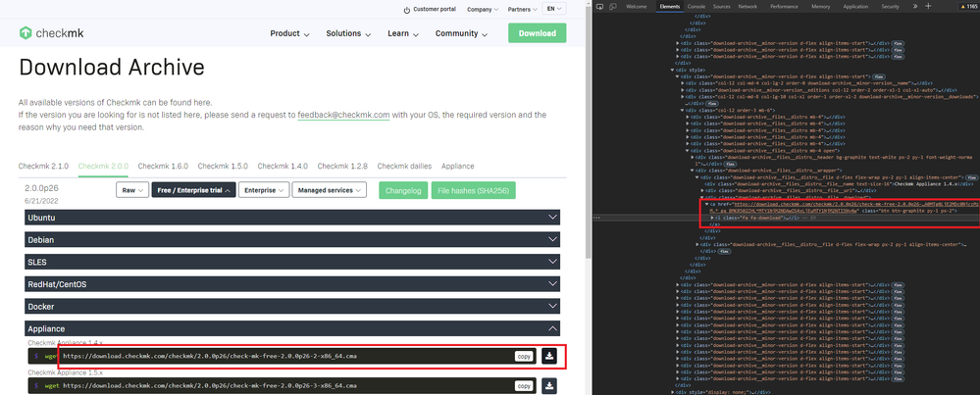The height and width of the screenshot is (395, 980).
Task: Switch to the Checkmk 1.5.0 tab
Action: click(223, 166)
